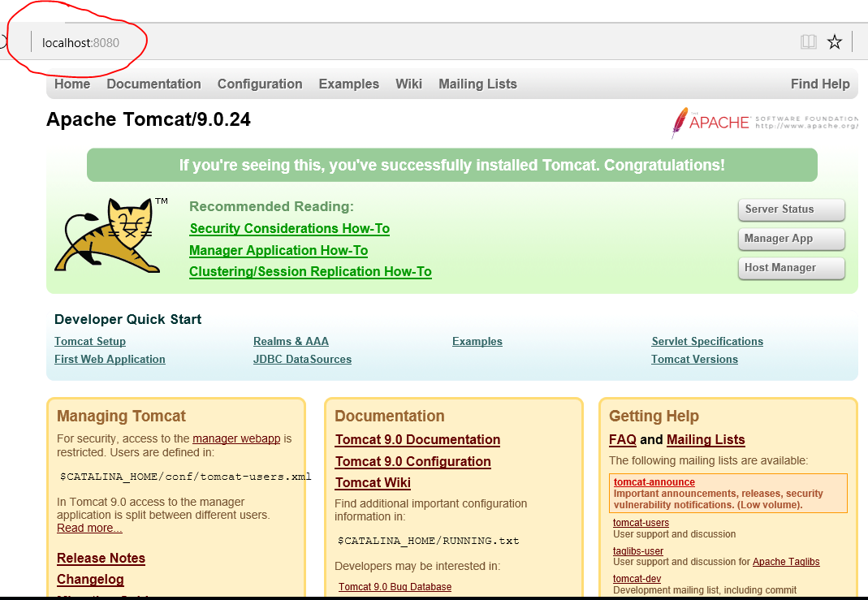This screenshot has width=868, height=600.
Task: Open the JDBC DataSources link
Action: point(302,359)
